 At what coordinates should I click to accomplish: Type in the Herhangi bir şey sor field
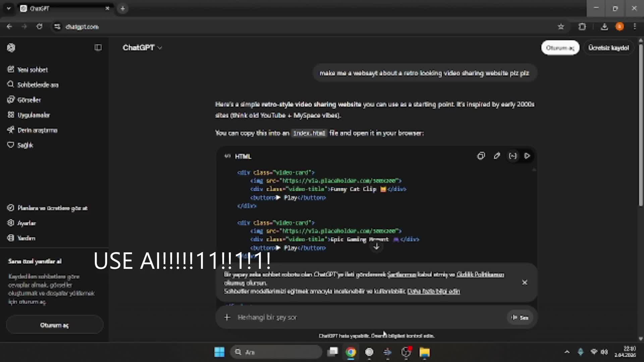coord(369,317)
